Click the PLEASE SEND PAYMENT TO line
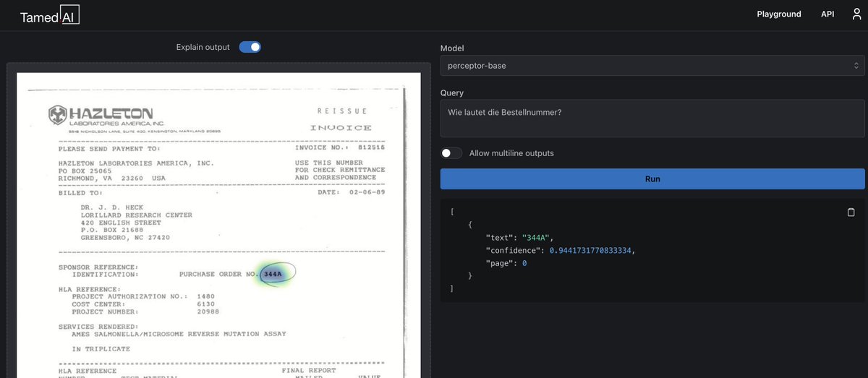Image resolution: width=868 pixels, height=378 pixels. click(109, 149)
